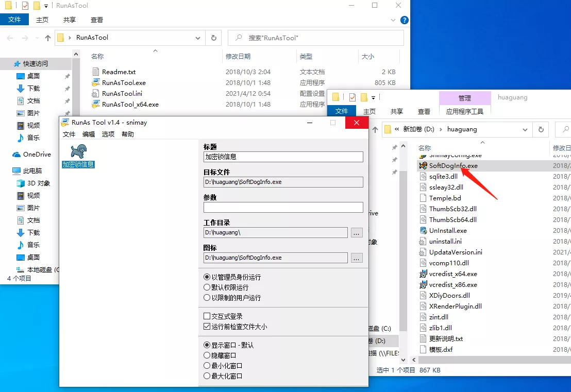Click browse button next to 工作目录 field
571x392 pixels.
pyautogui.click(x=357, y=233)
